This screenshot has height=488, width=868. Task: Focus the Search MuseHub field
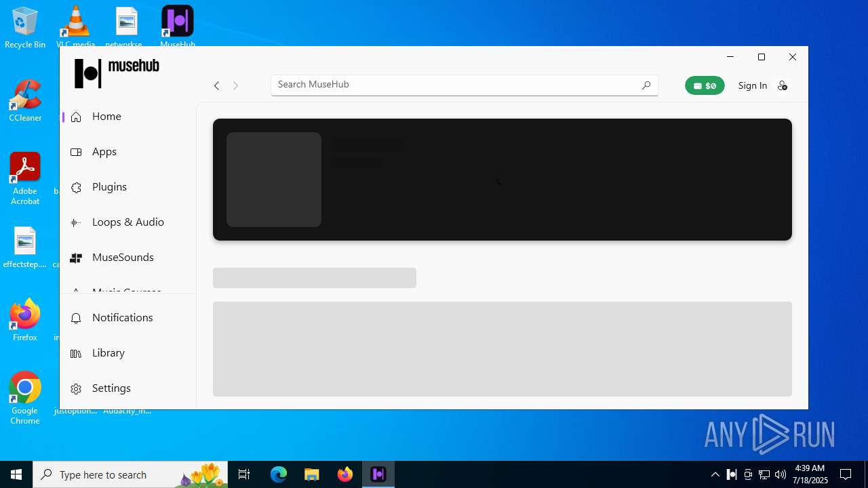tap(465, 85)
